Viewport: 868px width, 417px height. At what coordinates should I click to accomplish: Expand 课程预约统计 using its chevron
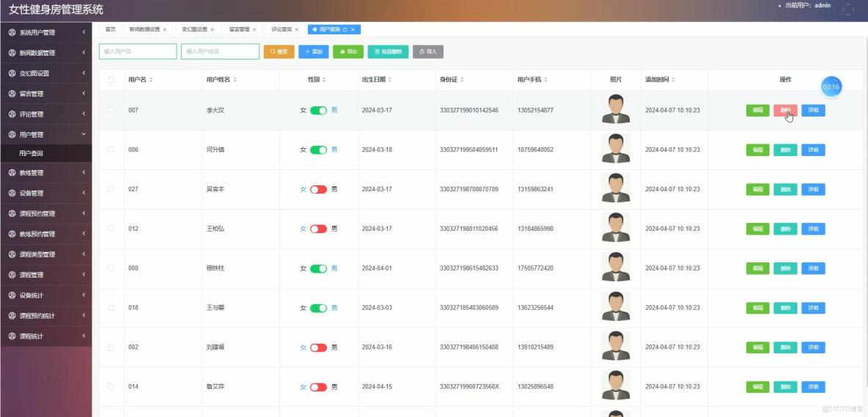(x=84, y=315)
